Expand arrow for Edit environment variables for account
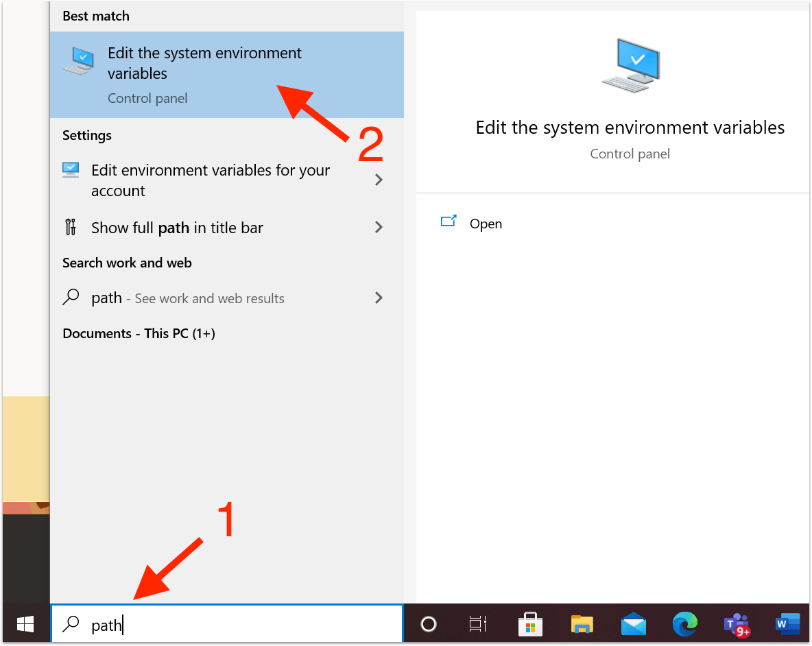This screenshot has width=812, height=646. tap(379, 180)
